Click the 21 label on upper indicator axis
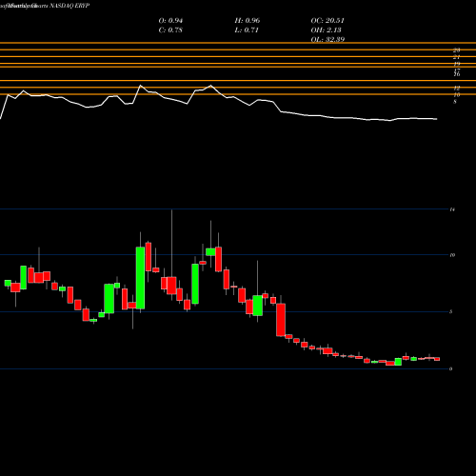 coord(457,57)
